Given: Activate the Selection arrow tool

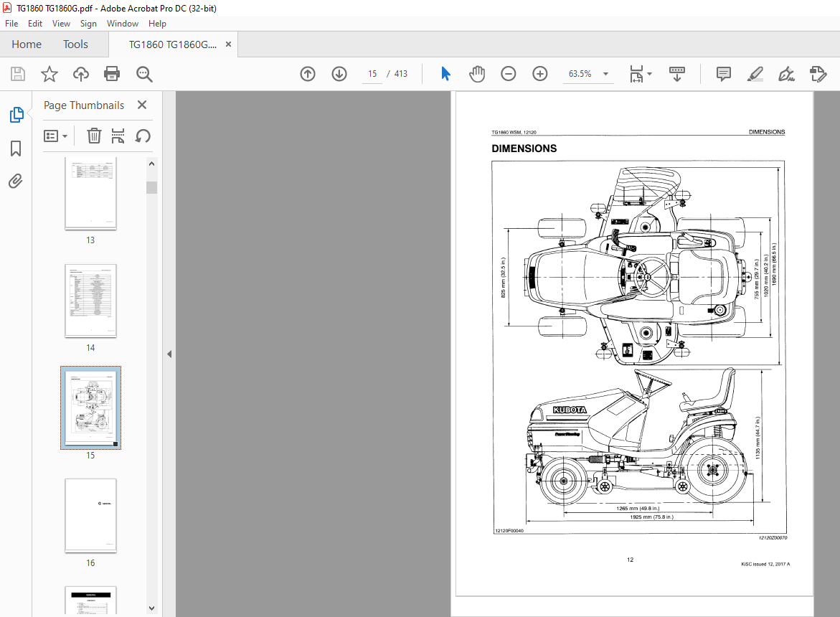Looking at the screenshot, I should click(445, 74).
